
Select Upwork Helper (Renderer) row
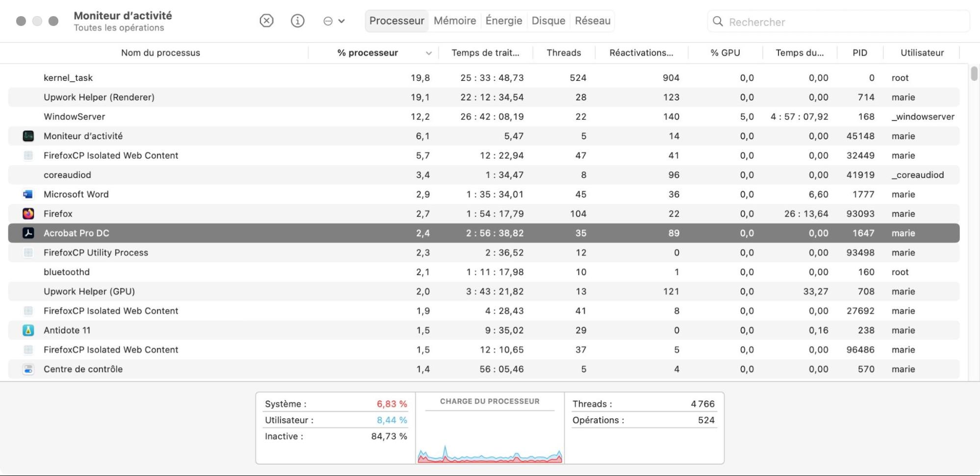[483, 97]
